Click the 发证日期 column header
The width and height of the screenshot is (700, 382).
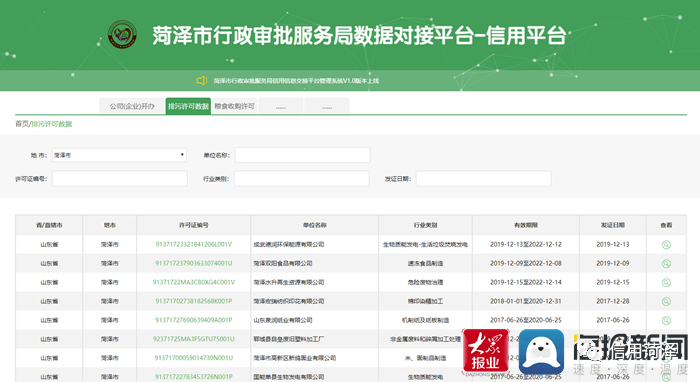tap(613, 225)
